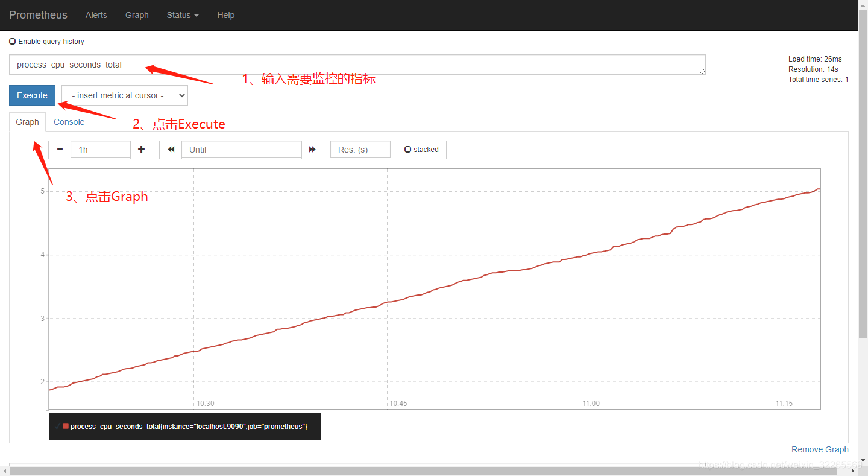Switch to the Console tab
Viewport: 868px width, 476px height.
pos(69,122)
